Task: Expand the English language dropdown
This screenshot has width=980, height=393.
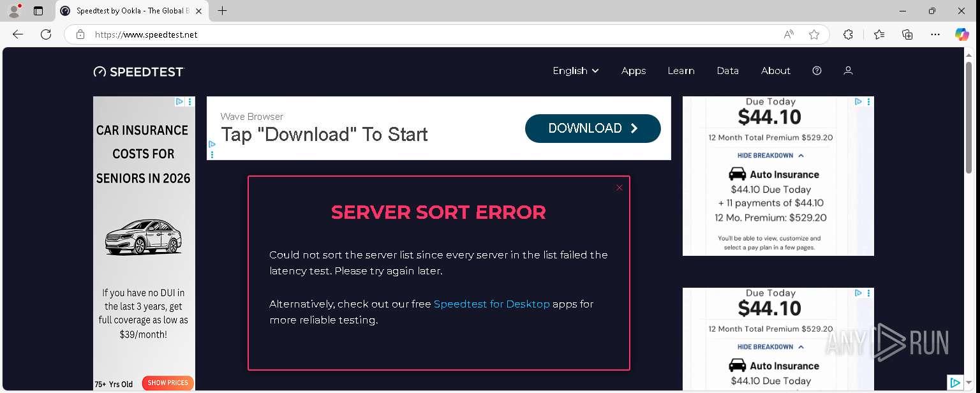Action: 575,71
